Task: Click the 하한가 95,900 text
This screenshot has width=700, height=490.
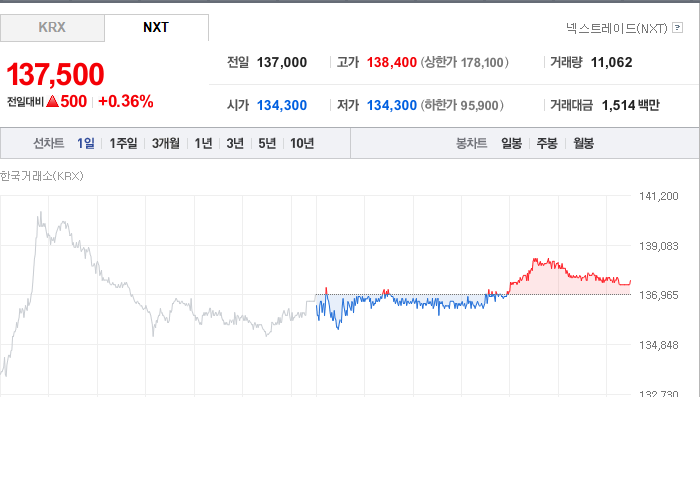Action: pyautogui.click(x=462, y=105)
